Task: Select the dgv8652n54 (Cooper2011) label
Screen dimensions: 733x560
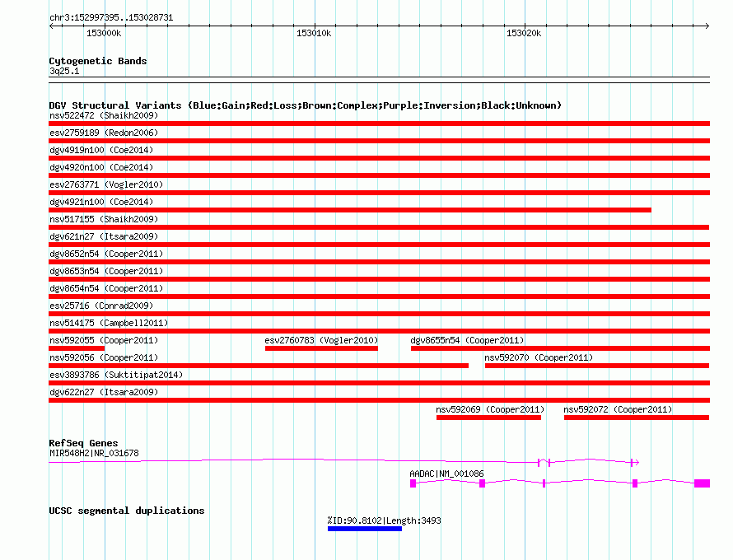Action: click(106, 254)
